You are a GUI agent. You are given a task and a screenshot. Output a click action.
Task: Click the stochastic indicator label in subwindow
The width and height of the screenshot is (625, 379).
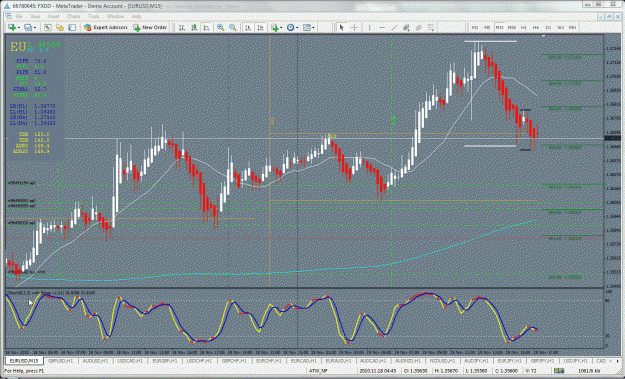(52, 293)
